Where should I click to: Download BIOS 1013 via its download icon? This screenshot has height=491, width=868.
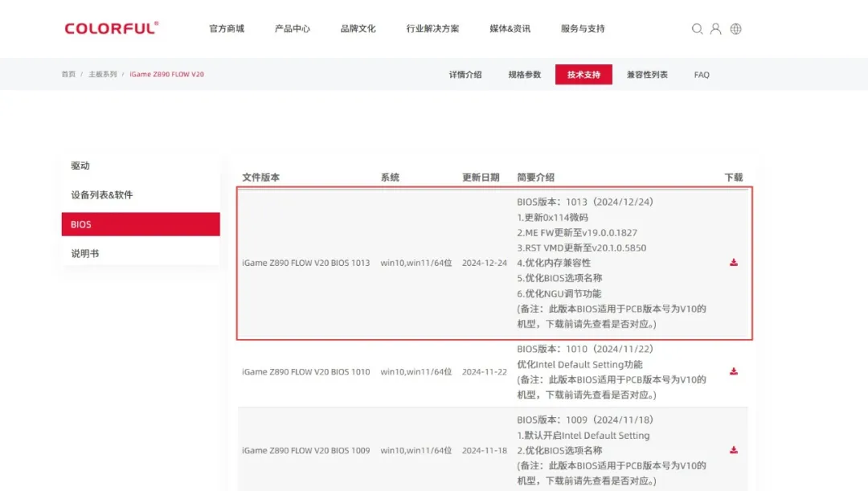(x=734, y=262)
